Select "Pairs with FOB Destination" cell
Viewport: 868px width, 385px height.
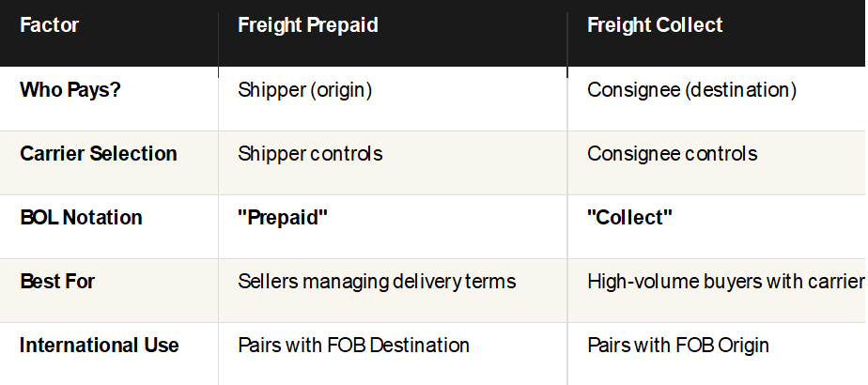point(353,346)
